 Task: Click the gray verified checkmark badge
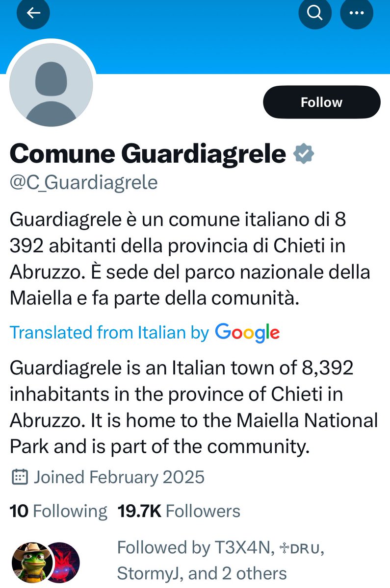(x=304, y=154)
